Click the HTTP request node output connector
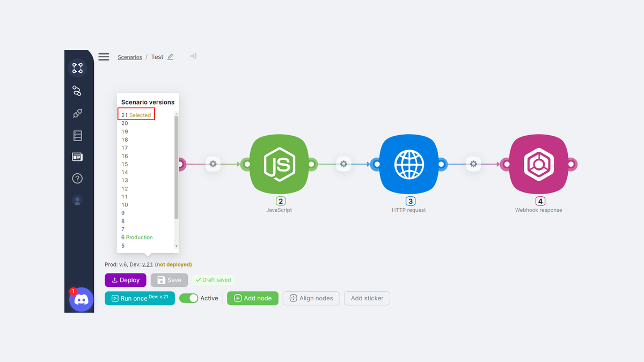The height and width of the screenshot is (362, 644). (x=442, y=164)
